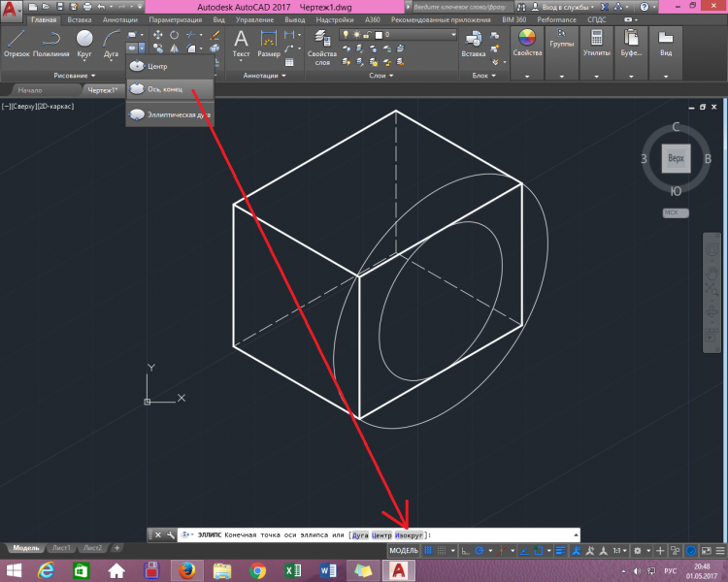Switch to Лист1 layout tab
This screenshot has height=582, width=728.
(61, 548)
